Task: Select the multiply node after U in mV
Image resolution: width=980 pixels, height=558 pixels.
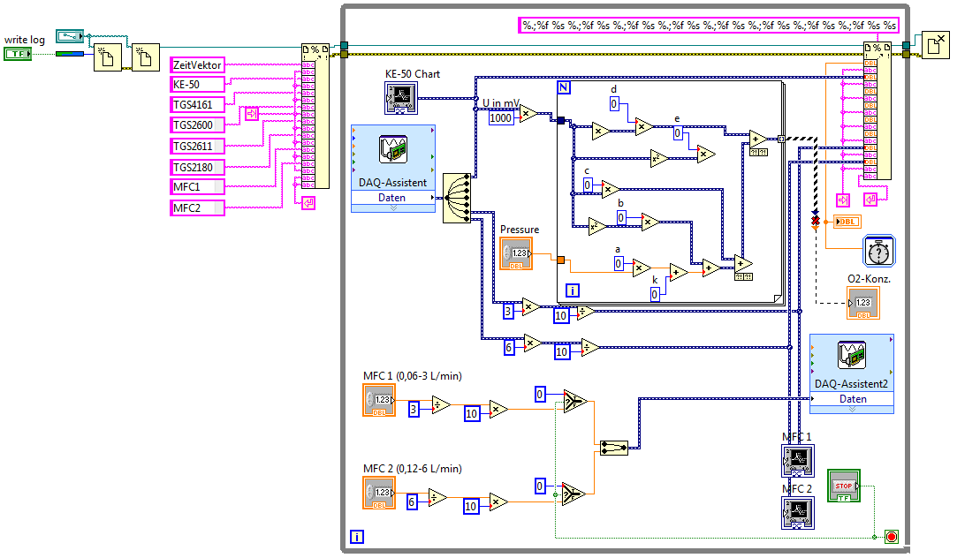Action: pyautogui.click(x=528, y=114)
